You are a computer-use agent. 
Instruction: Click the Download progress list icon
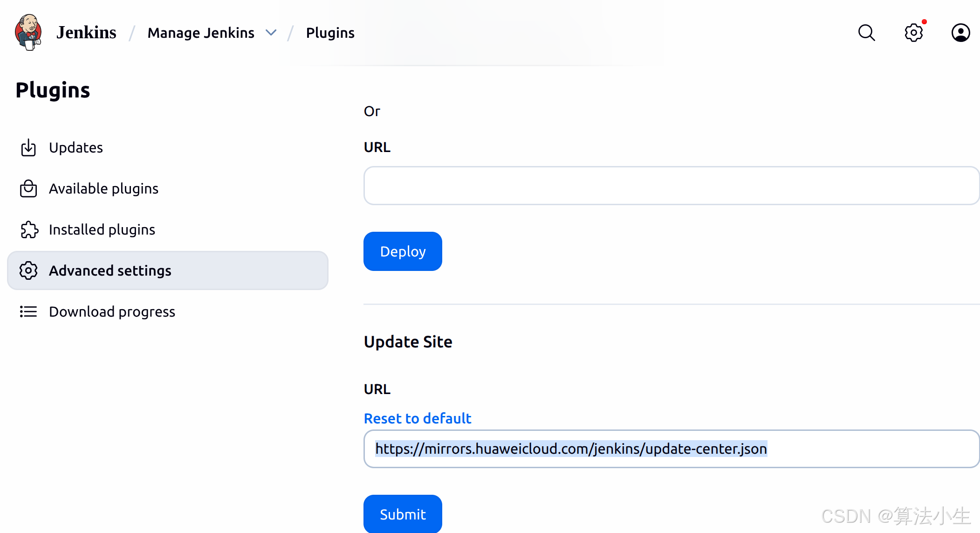pyautogui.click(x=28, y=311)
